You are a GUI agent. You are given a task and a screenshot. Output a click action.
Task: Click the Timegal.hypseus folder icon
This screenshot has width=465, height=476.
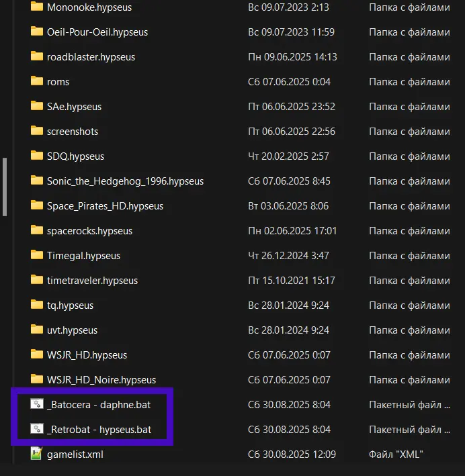tap(37, 255)
